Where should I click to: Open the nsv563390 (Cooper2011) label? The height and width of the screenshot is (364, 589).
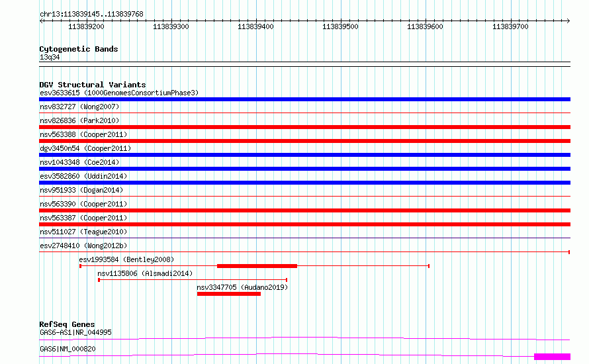83,204
